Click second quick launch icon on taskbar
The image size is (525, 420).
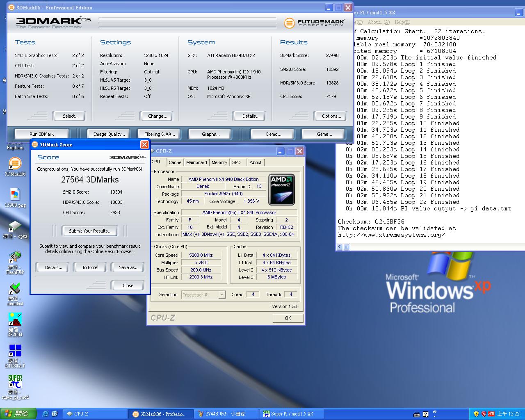(55, 414)
